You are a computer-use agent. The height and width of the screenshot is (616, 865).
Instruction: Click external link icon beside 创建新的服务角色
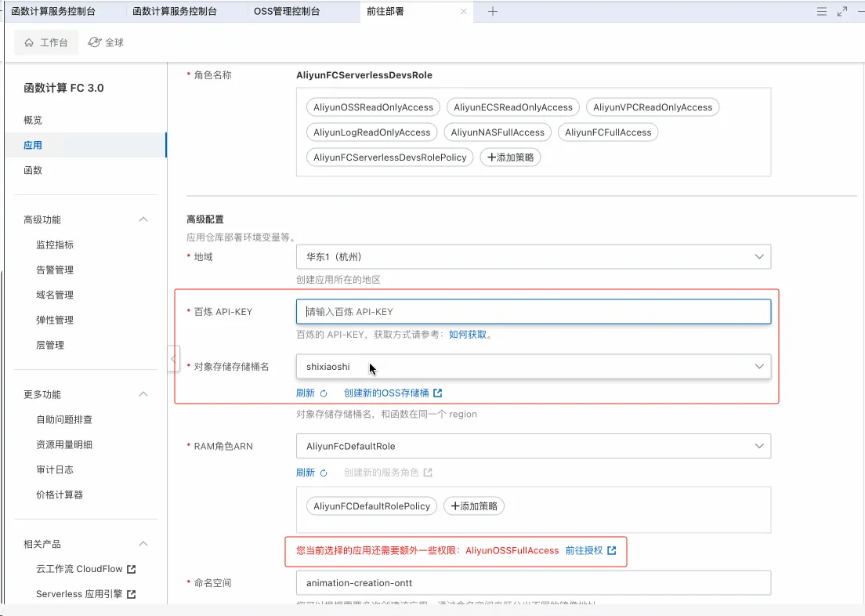pyautogui.click(x=428, y=473)
